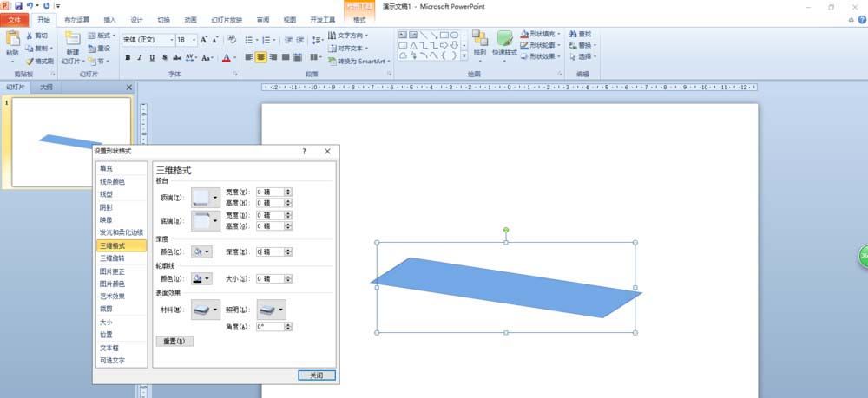Switch to the Animations (动画) ribbon tab
The height and width of the screenshot is (398, 868).
(190, 20)
